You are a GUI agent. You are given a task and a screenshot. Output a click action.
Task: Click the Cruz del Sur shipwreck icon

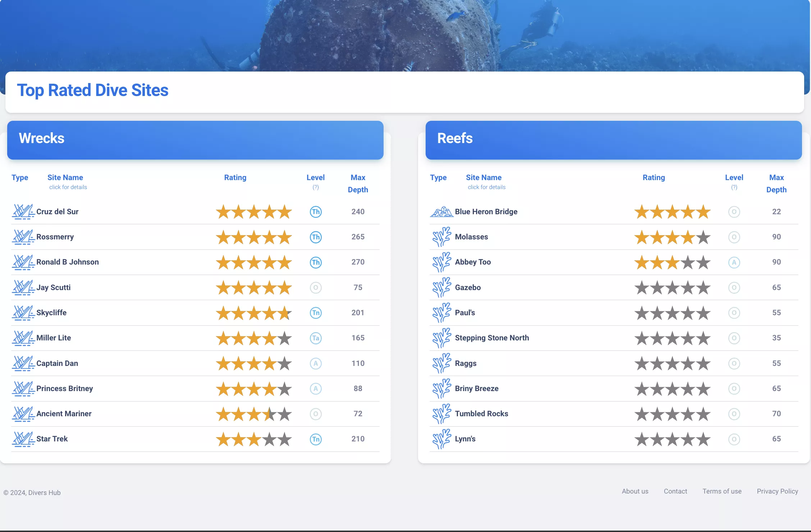click(x=23, y=212)
